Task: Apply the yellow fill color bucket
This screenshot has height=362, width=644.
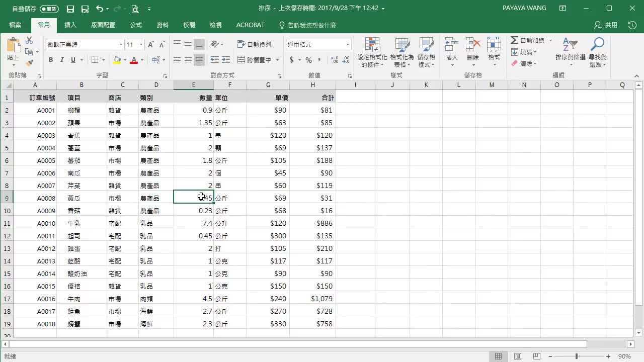Action: click(117, 60)
